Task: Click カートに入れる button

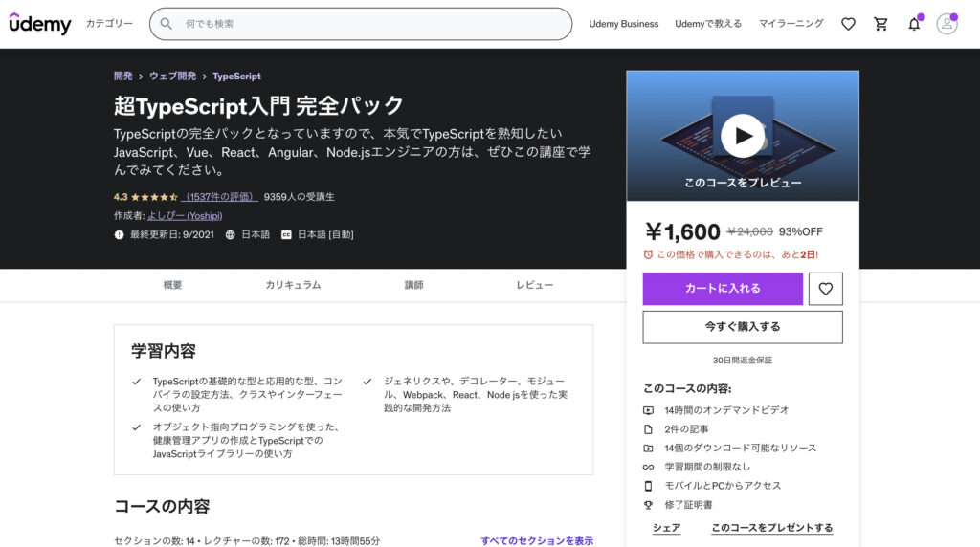Action: tap(723, 289)
